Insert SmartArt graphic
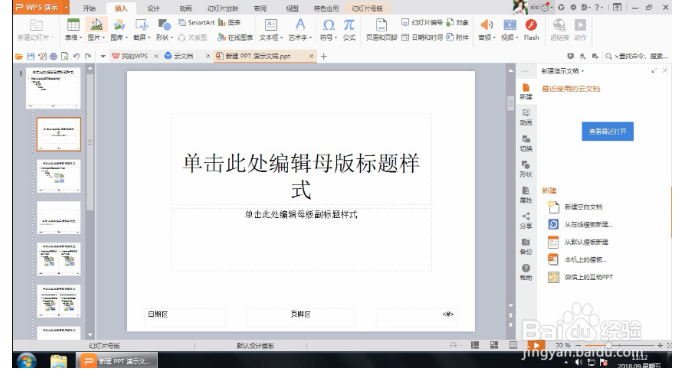Image resolution: width=680 pixels, height=375 pixels. (196, 22)
